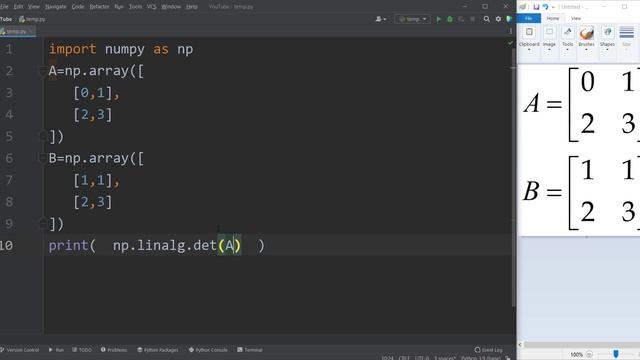Click the Paint Save icon in title bar

[536, 7]
